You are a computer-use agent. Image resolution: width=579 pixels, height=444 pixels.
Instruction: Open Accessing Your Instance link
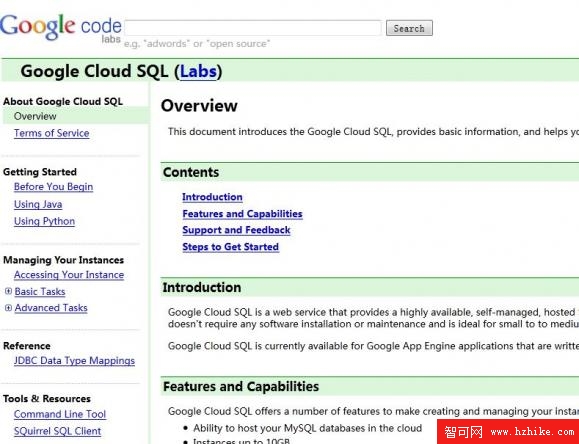[x=69, y=275]
